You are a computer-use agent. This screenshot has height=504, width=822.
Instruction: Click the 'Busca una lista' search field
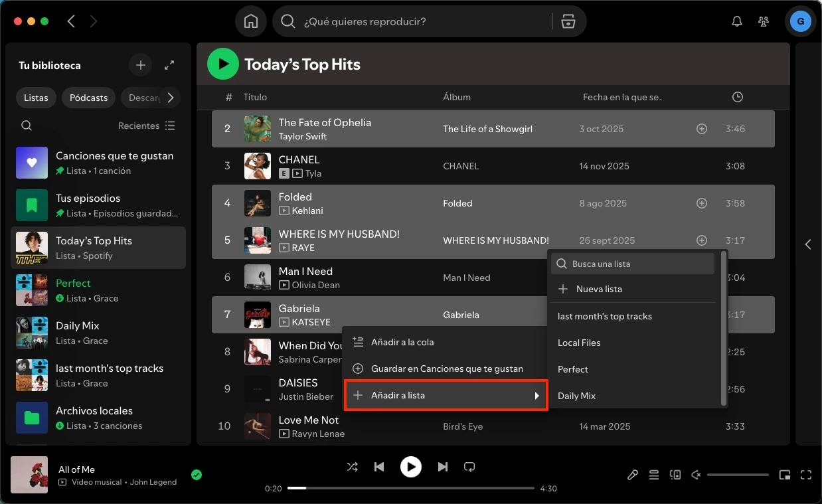pyautogui.click(x=632, y=263)
